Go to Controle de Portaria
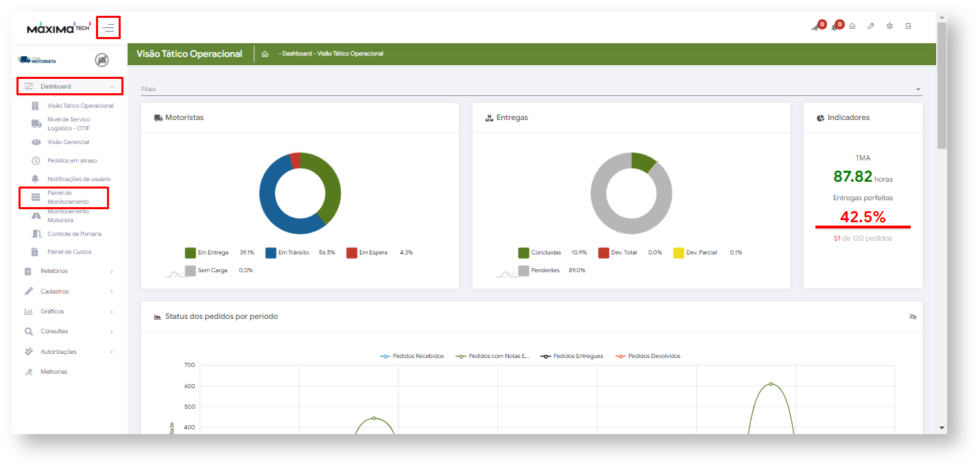The width and height of the screenshot is (980, 467). pyautogui.click(x=74, y=234)
